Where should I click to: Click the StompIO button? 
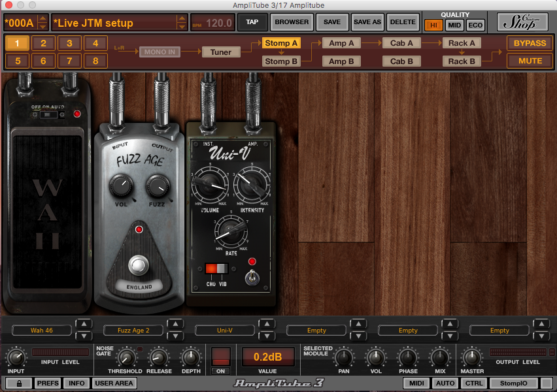pyautogui.click(x=513, y=383)
